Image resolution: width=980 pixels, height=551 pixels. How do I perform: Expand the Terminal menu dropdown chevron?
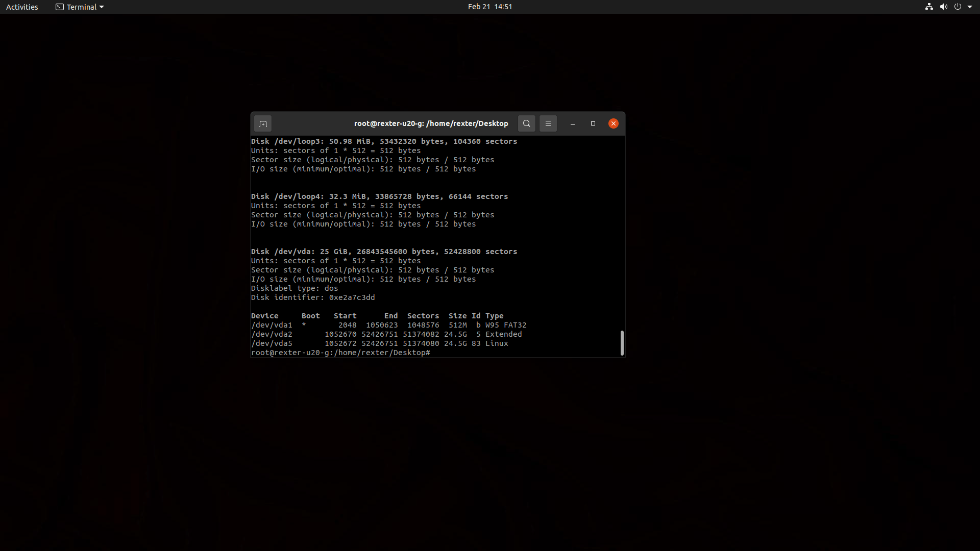[101, 7]
